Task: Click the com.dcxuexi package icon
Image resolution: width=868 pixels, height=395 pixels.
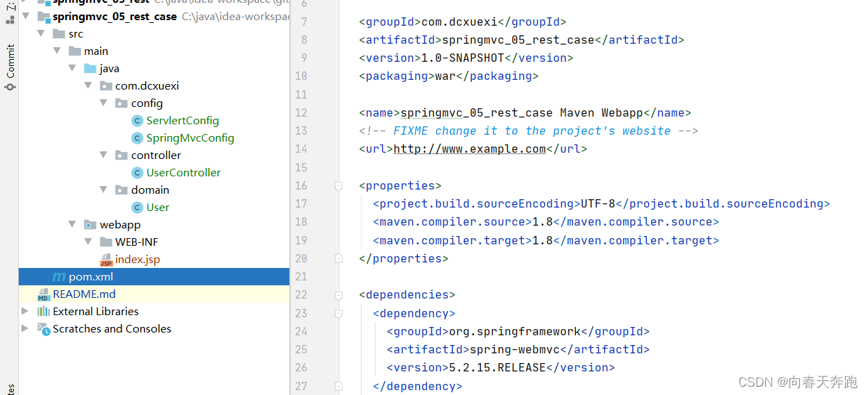Action: pyautogui.click(x=106, y=86)
